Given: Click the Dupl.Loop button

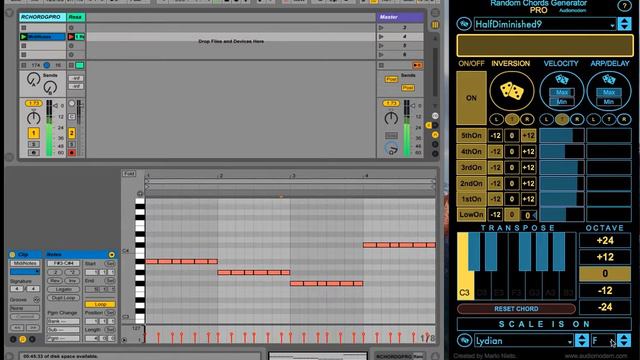Looking at the screenshot, I should coord(63,298).
